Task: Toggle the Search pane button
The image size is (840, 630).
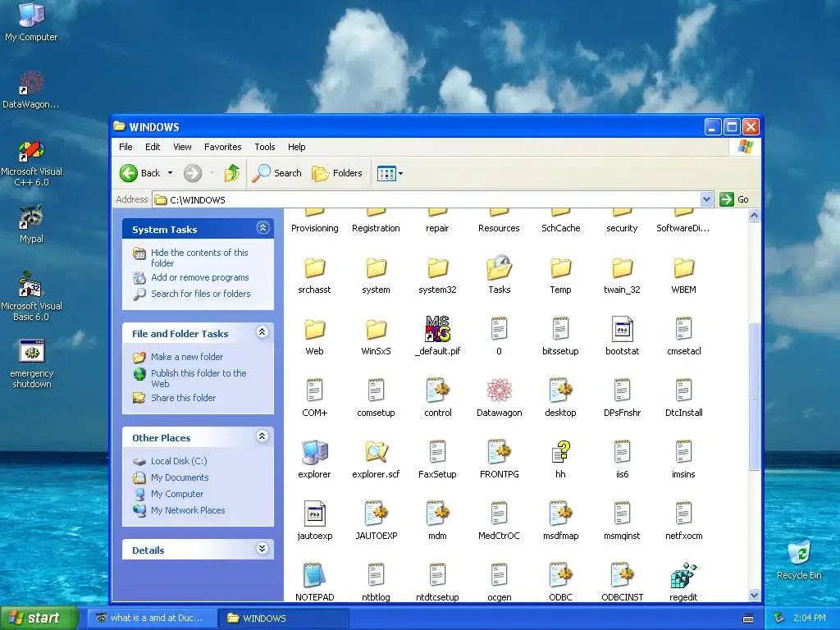Action: pyautogui.click(x=276, y=173)
